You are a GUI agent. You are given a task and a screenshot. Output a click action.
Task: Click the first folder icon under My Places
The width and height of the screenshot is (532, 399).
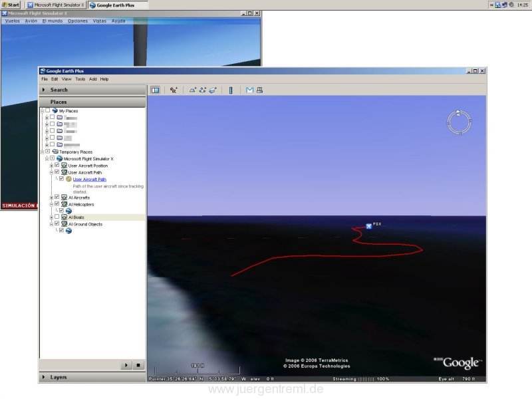pyautogui.click(x=60, y=118)
